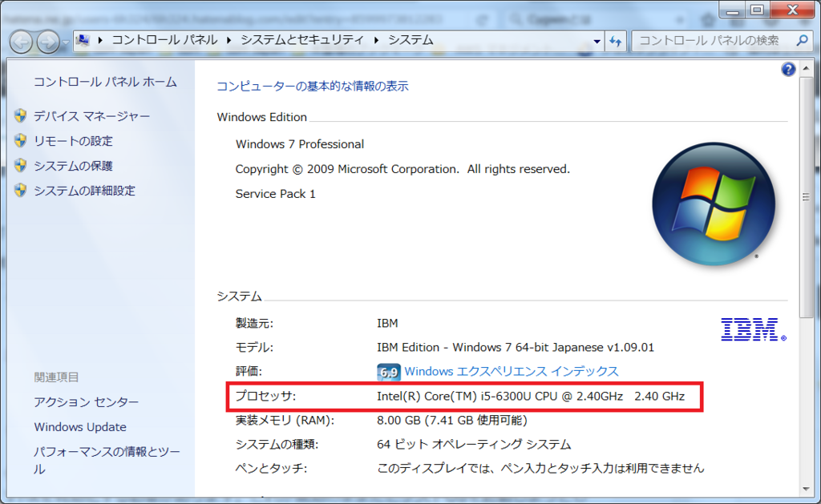Click the Back navigation arrow button
This screenshot has height=504, width=821.
pos(22,42)
